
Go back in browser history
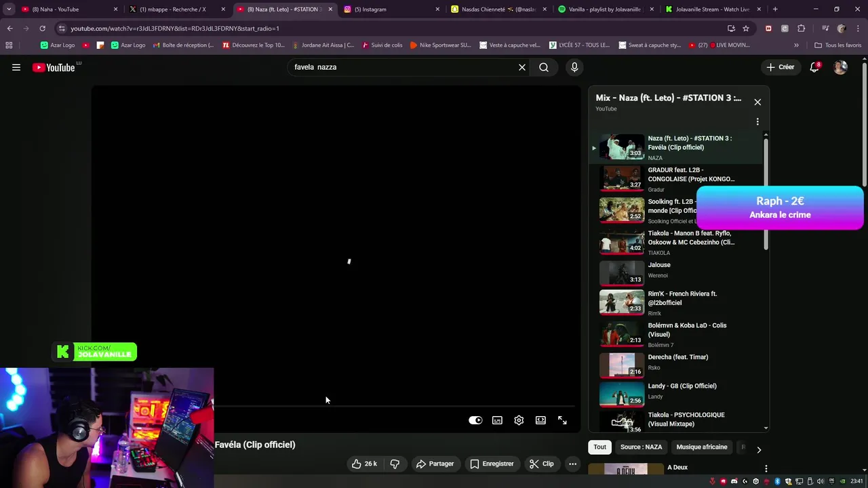point(9,28)
